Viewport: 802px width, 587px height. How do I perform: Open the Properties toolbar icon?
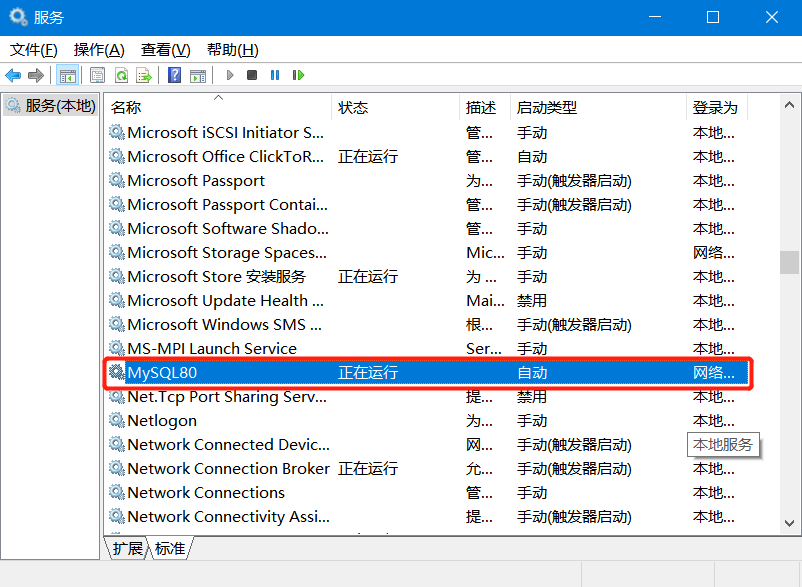coord(97,76)
